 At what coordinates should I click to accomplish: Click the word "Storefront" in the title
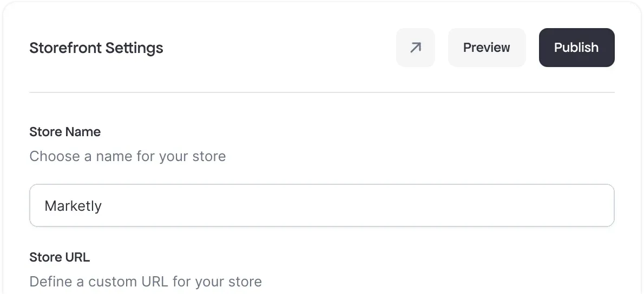click(x=65, y=48)
